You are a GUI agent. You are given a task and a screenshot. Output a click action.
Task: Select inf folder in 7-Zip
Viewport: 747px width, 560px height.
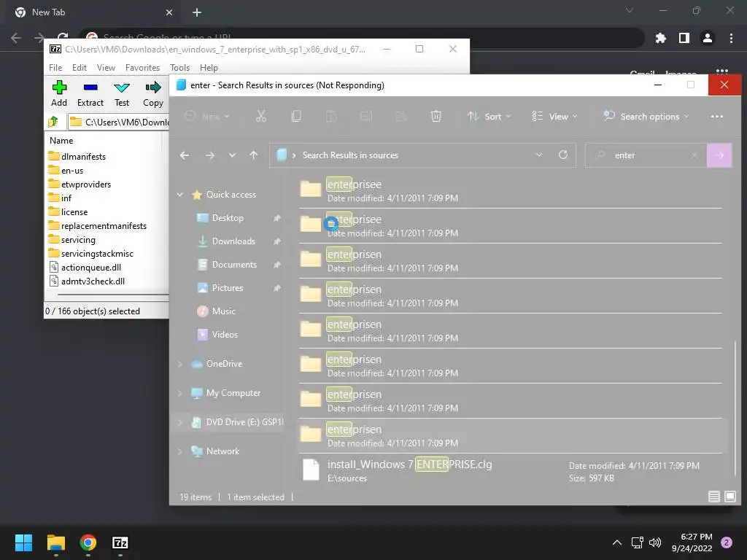point(60,198)
